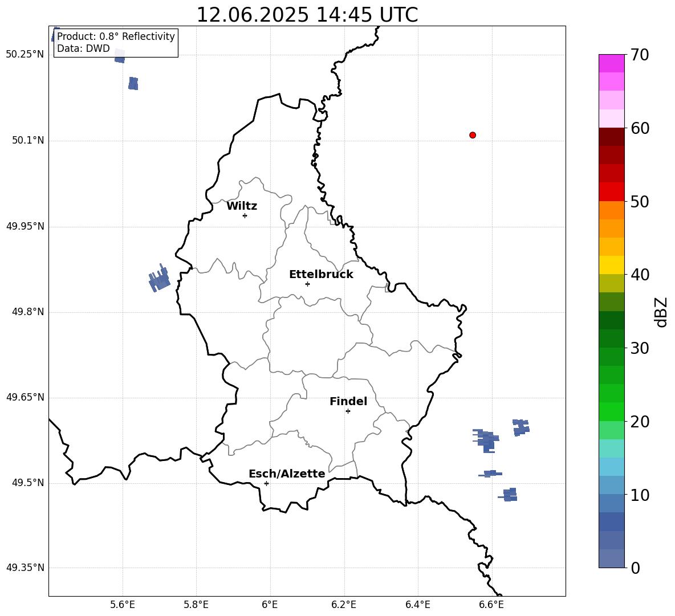This screenshot has width=675, height=616.
Task: Click the 0 tick on colorbar
Action: (x=636, y=568)
